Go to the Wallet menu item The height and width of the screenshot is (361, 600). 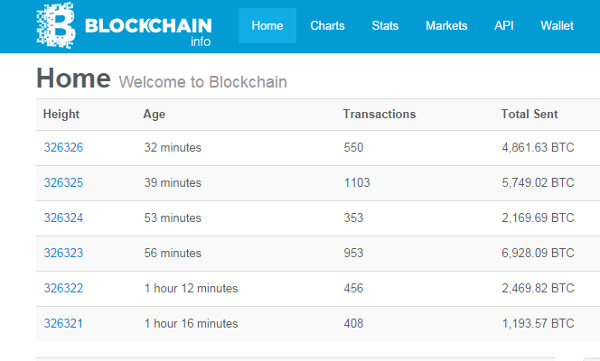(557, 26)
